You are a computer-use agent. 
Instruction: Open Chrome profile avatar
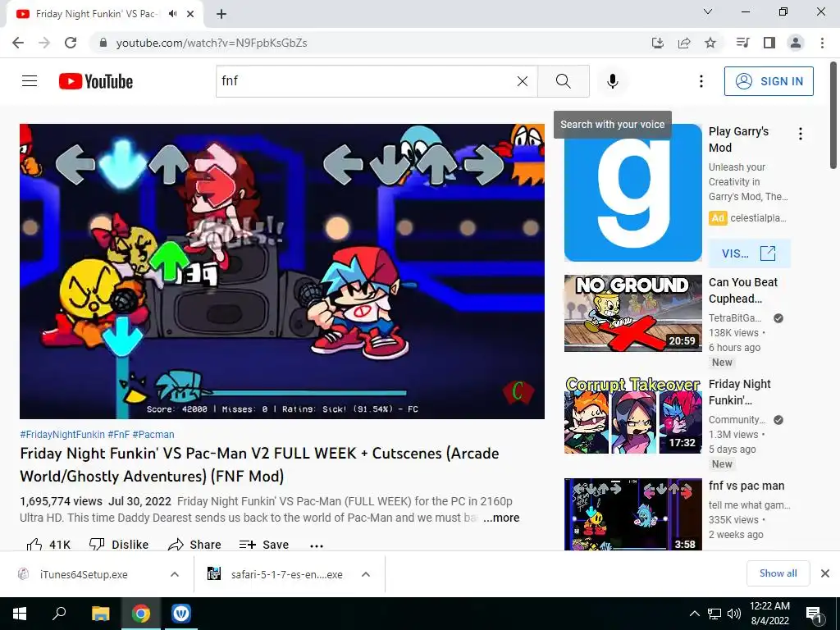tap(796, 43)
